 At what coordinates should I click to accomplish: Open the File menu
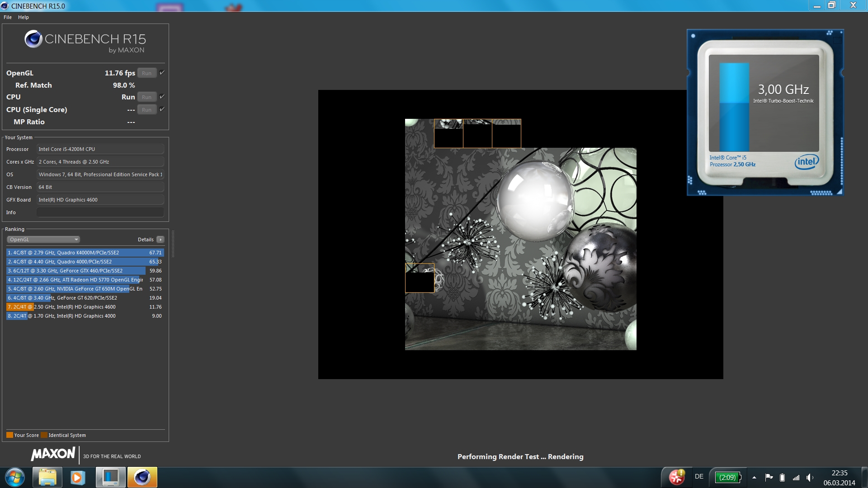tap(8, 17)
